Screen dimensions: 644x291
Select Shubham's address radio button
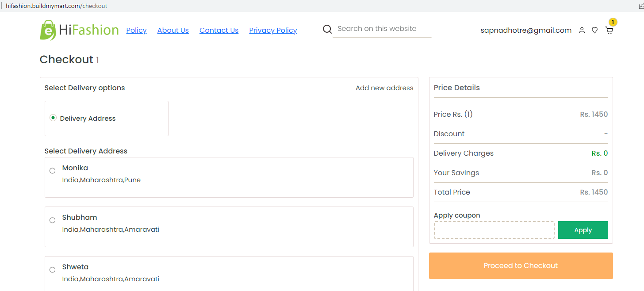coord(52,220)
